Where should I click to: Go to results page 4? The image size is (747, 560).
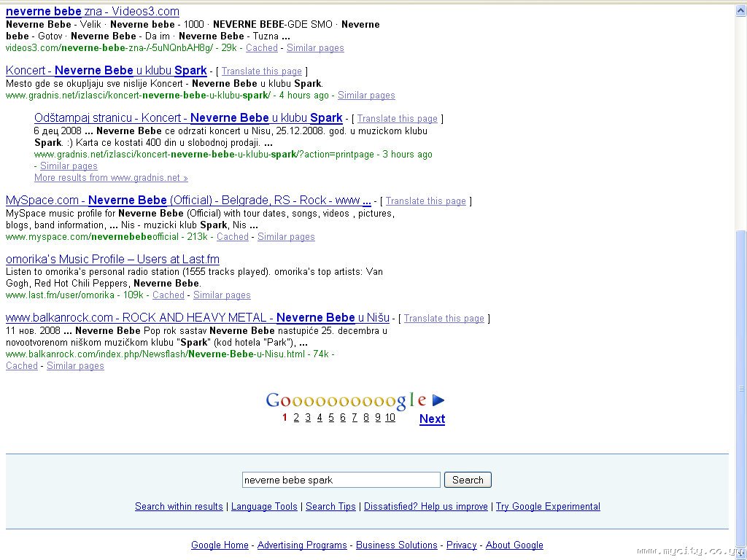coord(320,418)
